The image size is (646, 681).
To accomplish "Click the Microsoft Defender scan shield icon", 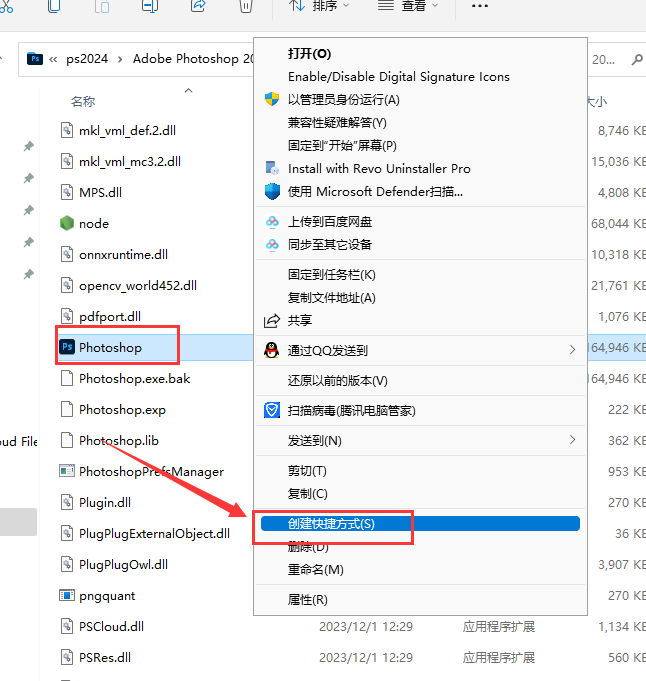I will coord(271,191).
